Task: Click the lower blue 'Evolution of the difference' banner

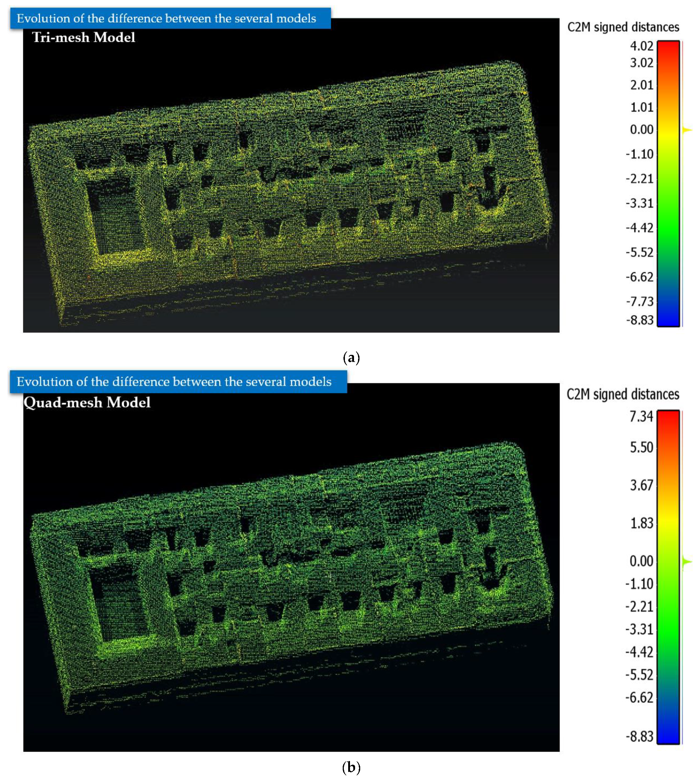Action: coord(178,381)
